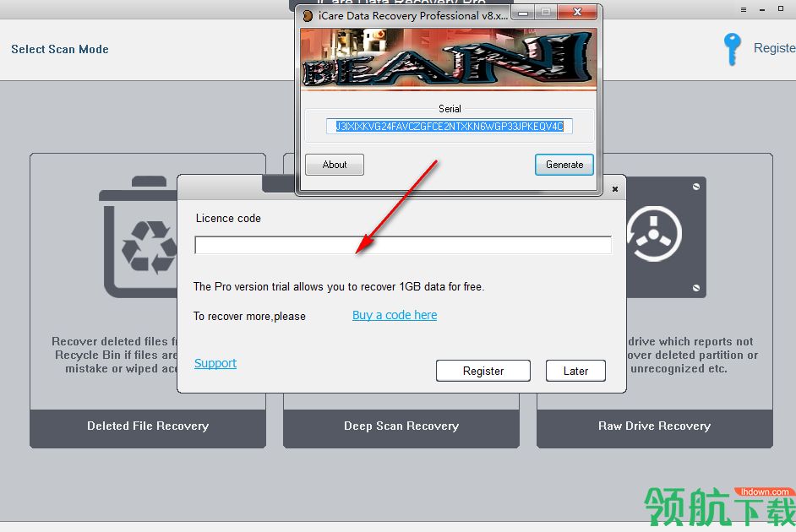Viewport: 796px width, 532px height.
Task: Minimize the keygen window
Action: pos(523,12)
